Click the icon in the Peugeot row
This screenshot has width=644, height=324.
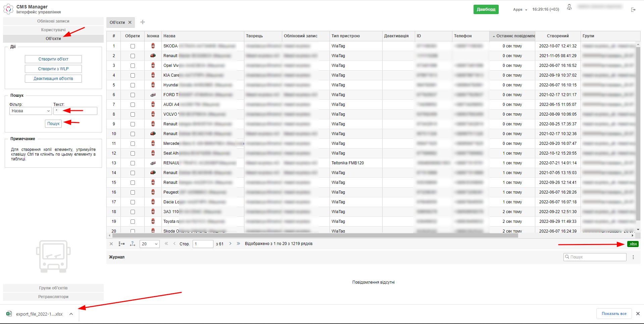(x=153, y=192)
